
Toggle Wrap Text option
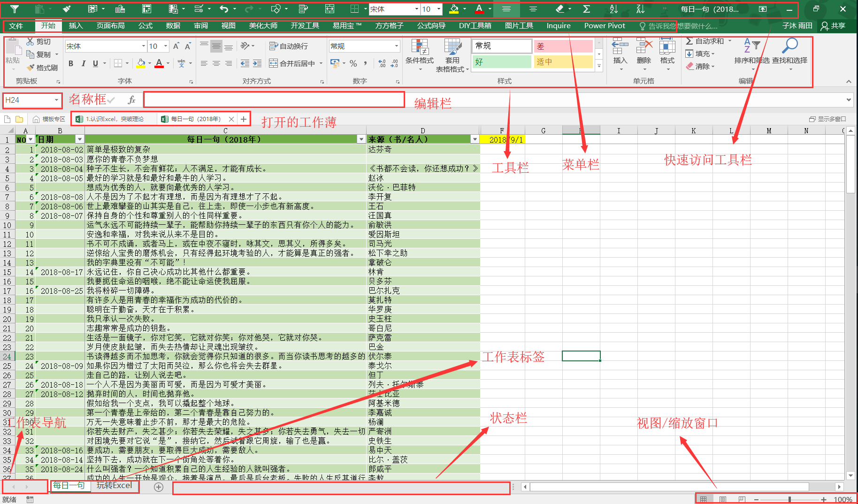(289, 46)
